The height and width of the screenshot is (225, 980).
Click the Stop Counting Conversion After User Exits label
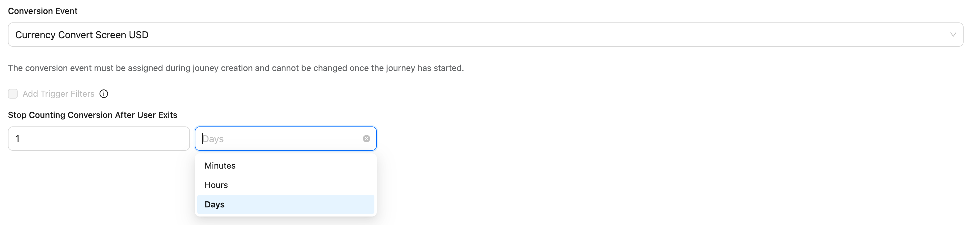(x=93, y=115)
